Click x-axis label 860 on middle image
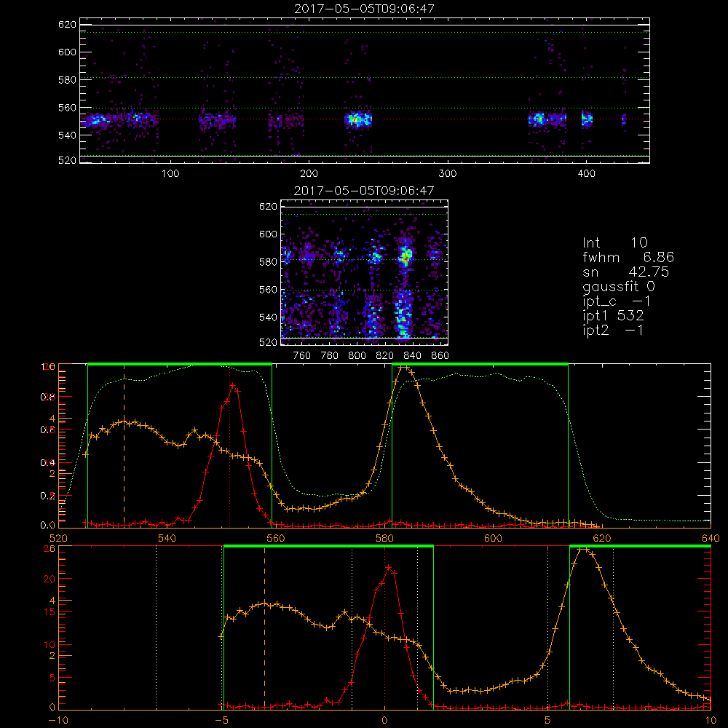 [x=440, y=356]
